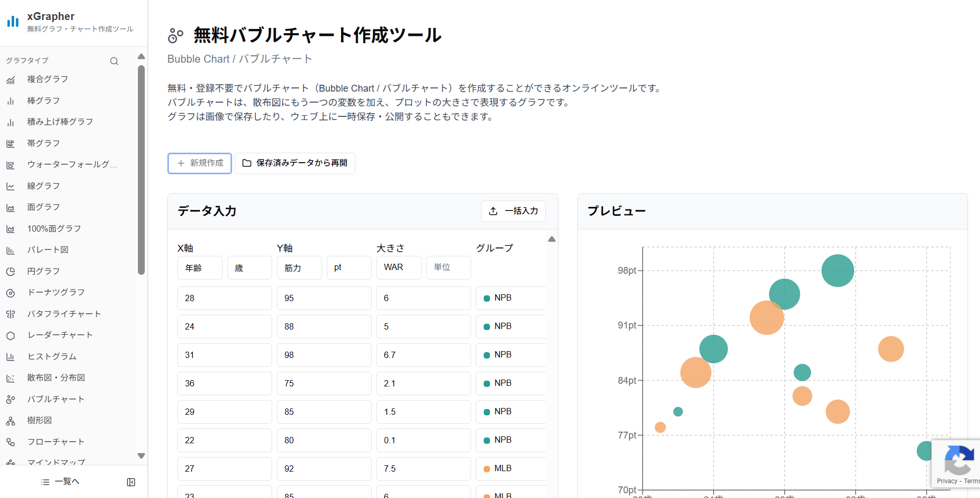The image size is (980, 498).
Task: Click the 新規作成 button
Action: (x=199, y=163)
